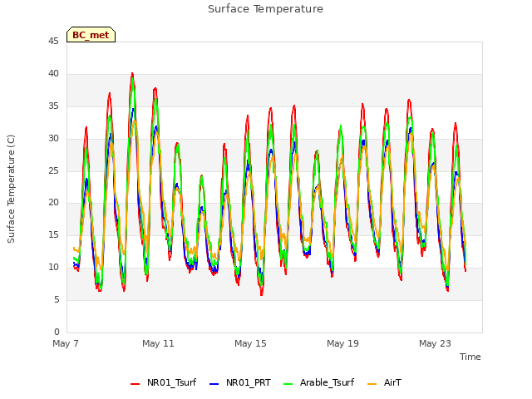
Task: Select the Surface Temperature chart title
Action: tap(265, 9)
